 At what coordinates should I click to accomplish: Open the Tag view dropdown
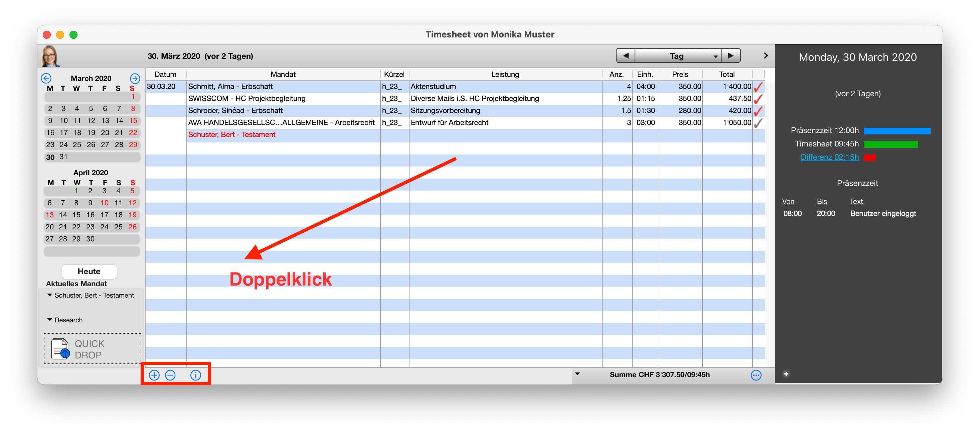click(678, 56)
